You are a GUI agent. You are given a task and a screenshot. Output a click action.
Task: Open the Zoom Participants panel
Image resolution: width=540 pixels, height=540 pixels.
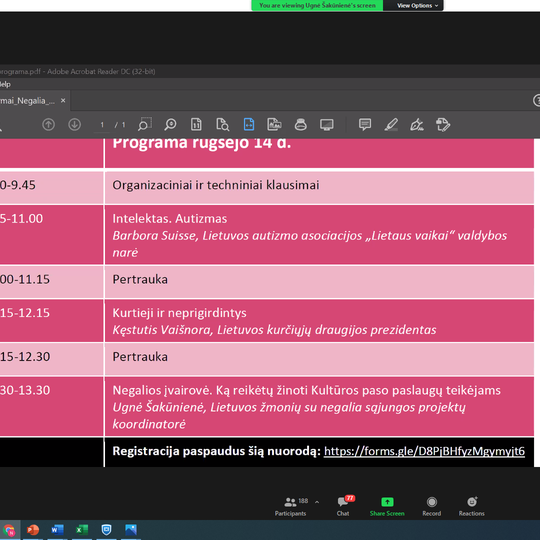coord(290,506)
